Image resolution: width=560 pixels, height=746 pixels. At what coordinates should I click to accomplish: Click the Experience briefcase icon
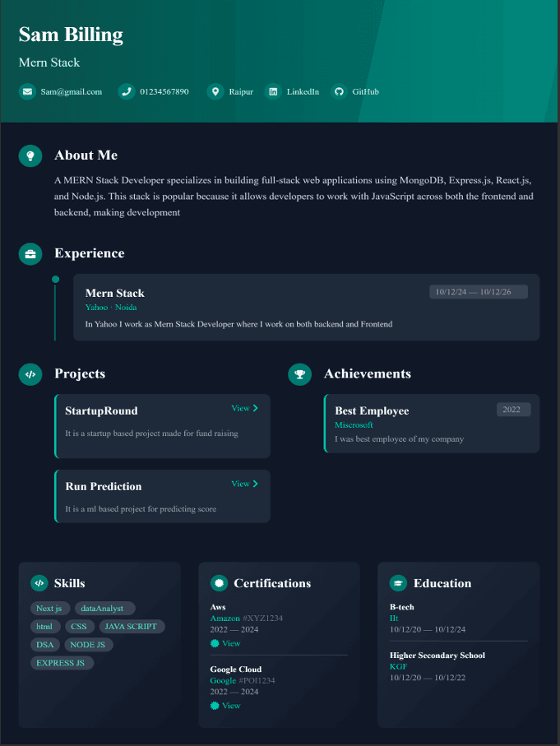point(30,253)
